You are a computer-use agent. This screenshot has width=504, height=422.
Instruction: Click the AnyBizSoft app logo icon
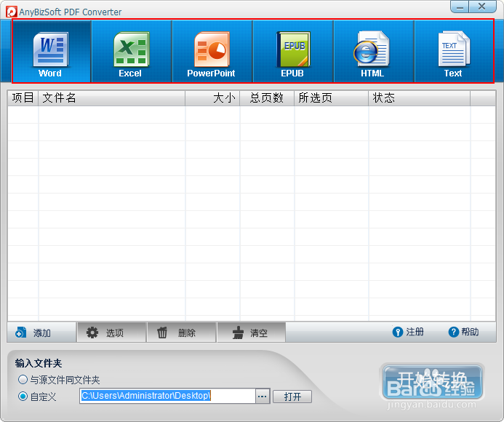pyautogui.click(x=11, y=12)
